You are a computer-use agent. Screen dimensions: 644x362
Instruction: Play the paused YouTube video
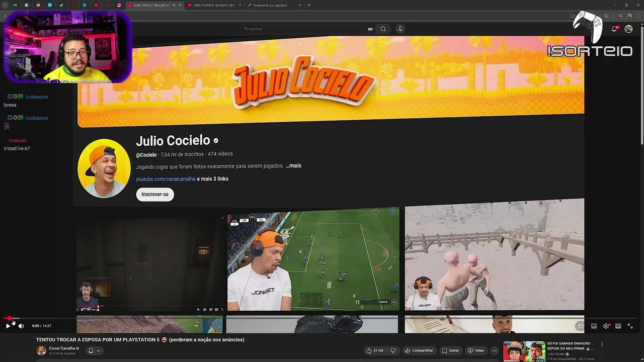coord(8,326)
